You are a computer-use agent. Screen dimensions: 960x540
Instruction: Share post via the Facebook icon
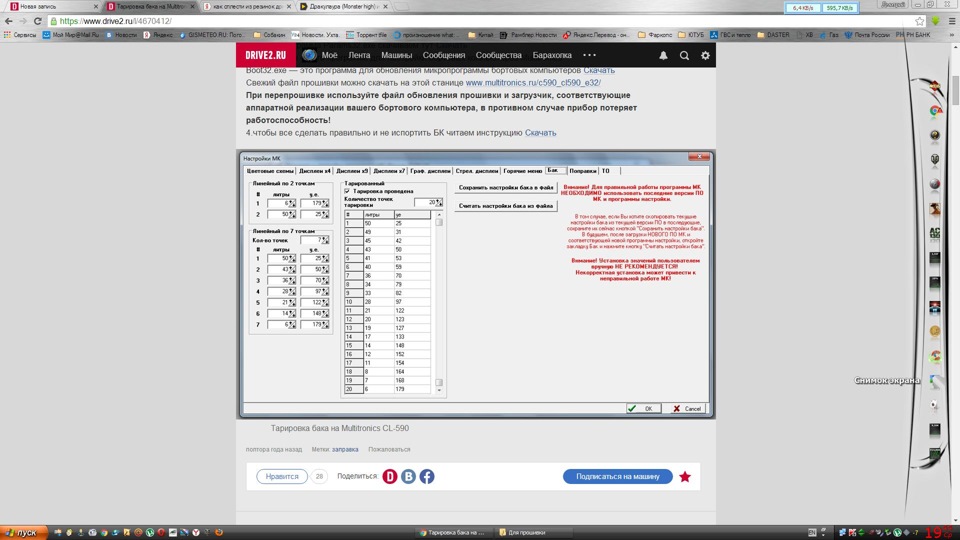[x=427, y=476]
